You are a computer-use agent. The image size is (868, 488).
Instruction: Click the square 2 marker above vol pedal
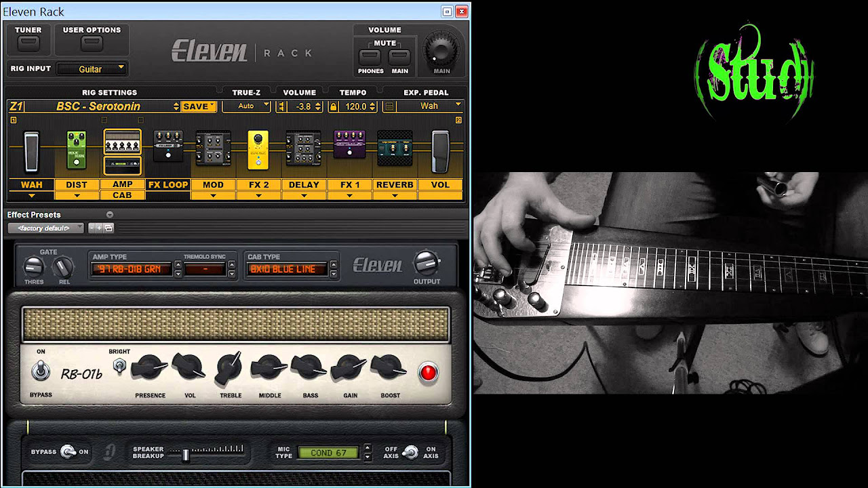(458, 120)
